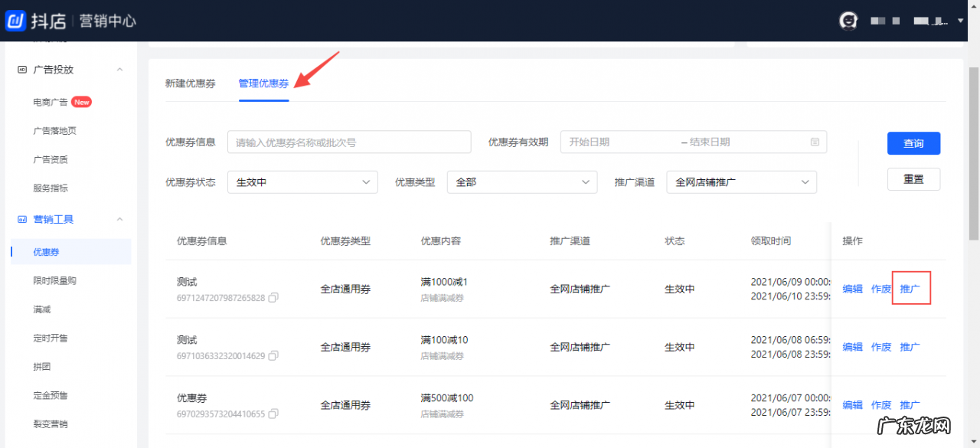Click the 重置 reset button
The image size is (980, 448).
[913, 178]
